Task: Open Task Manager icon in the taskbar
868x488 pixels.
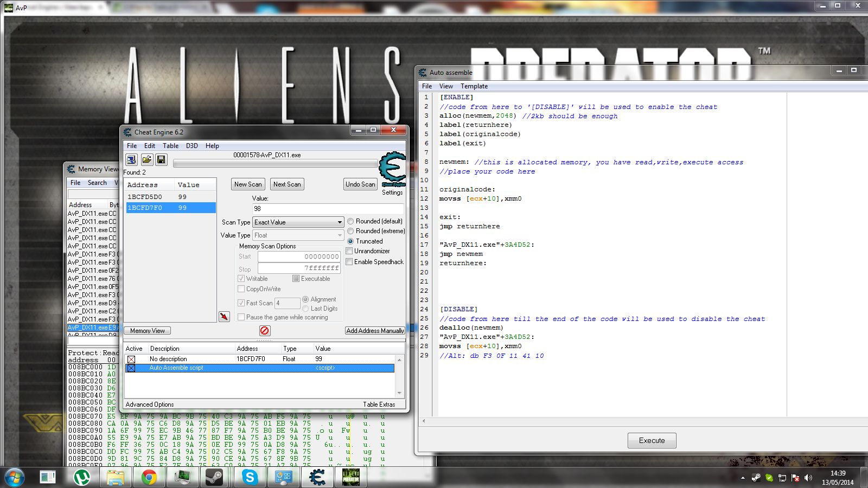Action: (x=183, y=477)
